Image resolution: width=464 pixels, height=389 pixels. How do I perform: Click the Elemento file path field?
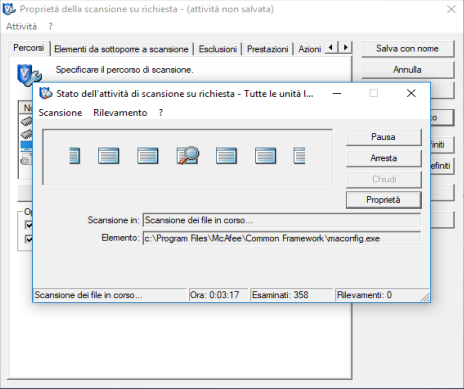click(x=282, y=238)
